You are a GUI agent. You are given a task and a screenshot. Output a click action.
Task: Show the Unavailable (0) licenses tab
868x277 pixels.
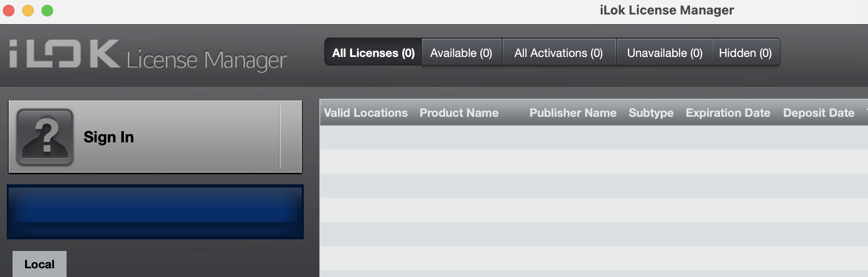coord(665,53)
